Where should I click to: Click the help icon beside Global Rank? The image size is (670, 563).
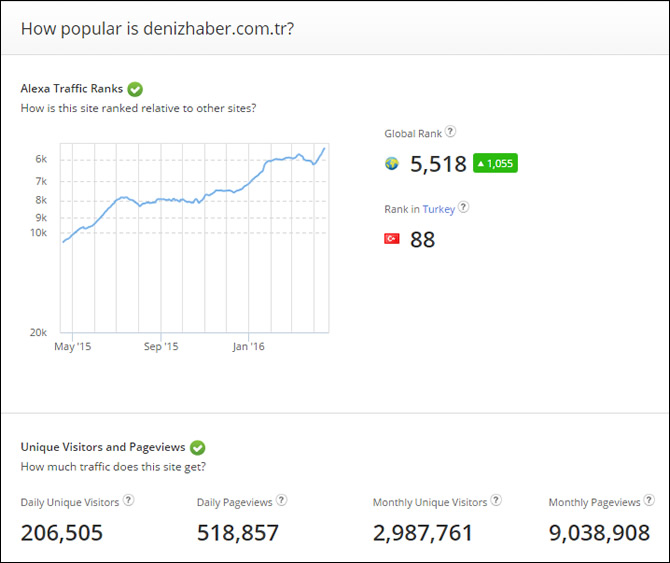point(451,131)
